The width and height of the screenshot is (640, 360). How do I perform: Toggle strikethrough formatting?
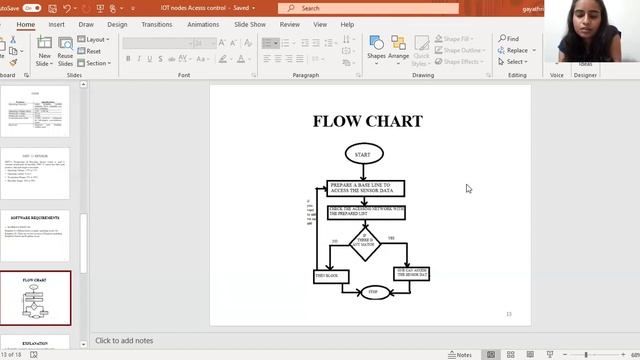[x=171, y=59]
